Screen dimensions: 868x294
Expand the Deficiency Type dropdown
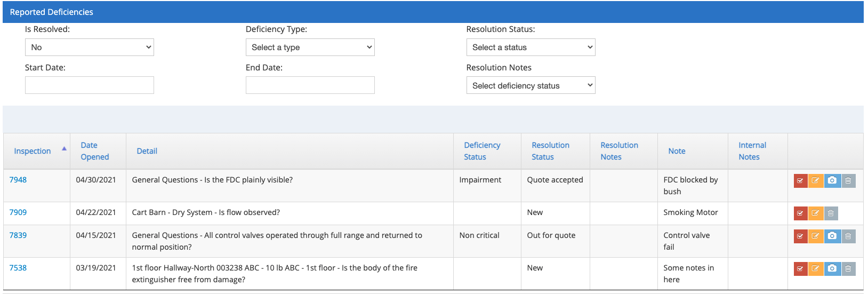point(310,47)
